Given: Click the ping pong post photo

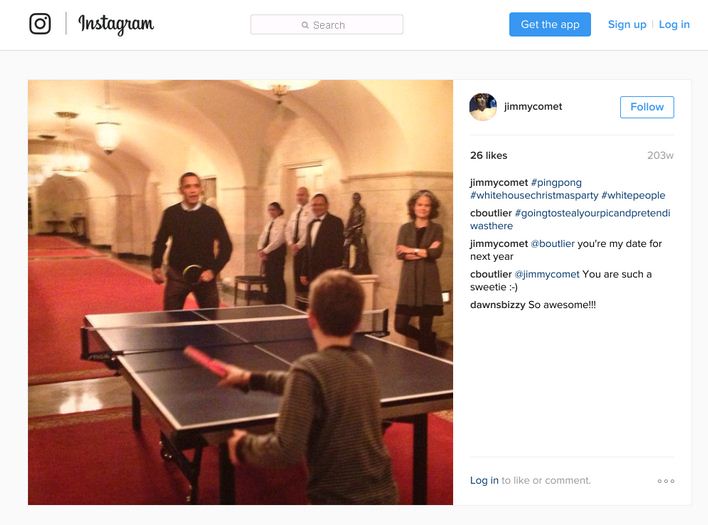Looking at the screenshot, I should 240,293.
